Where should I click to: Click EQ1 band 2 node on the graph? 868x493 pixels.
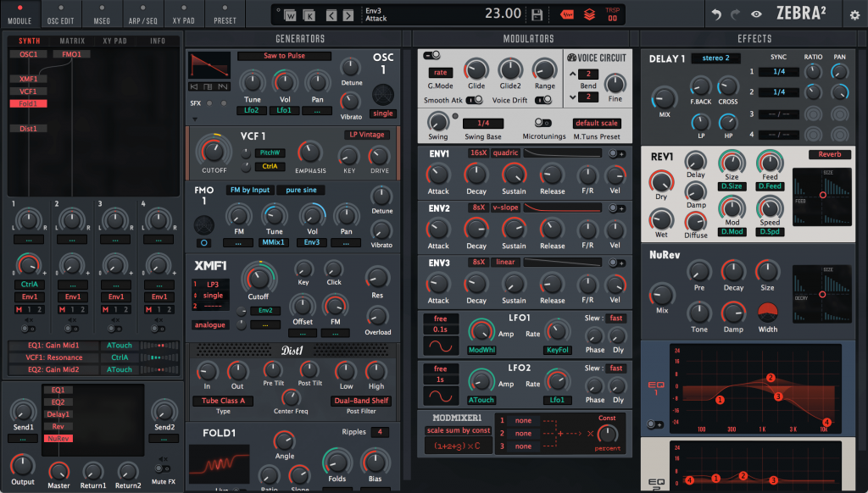[x=771, y=378]
